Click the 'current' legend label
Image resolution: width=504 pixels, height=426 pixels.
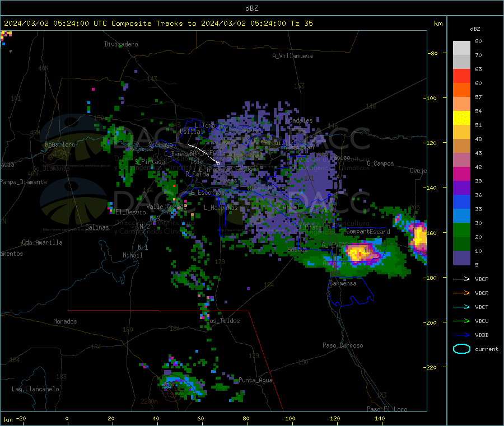pyautogui.click(x=487, y=349)
